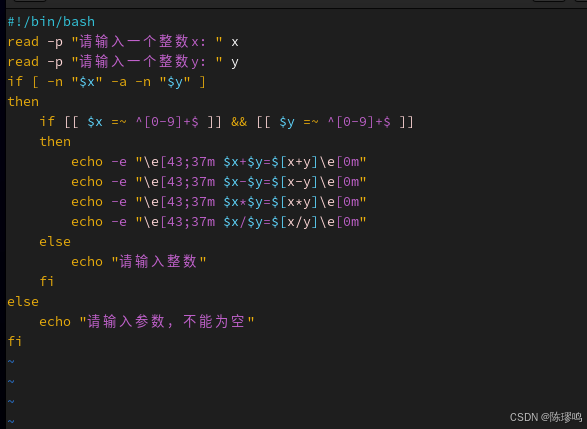The height and width of the screenshot is (429, 587).
Task: Click the string "请输入整数"
Action: (159, 262)
